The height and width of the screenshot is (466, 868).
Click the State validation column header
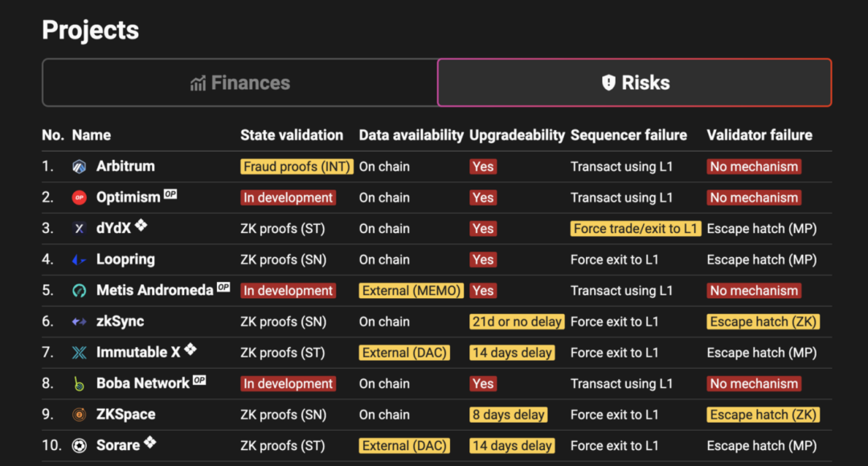pyautogui.click(x=292, y=135)
